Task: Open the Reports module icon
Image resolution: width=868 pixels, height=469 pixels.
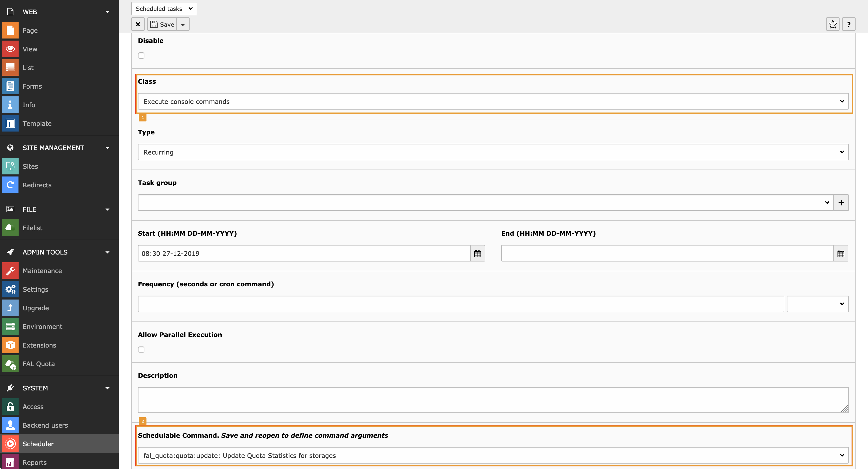Action: click(10, 462)
